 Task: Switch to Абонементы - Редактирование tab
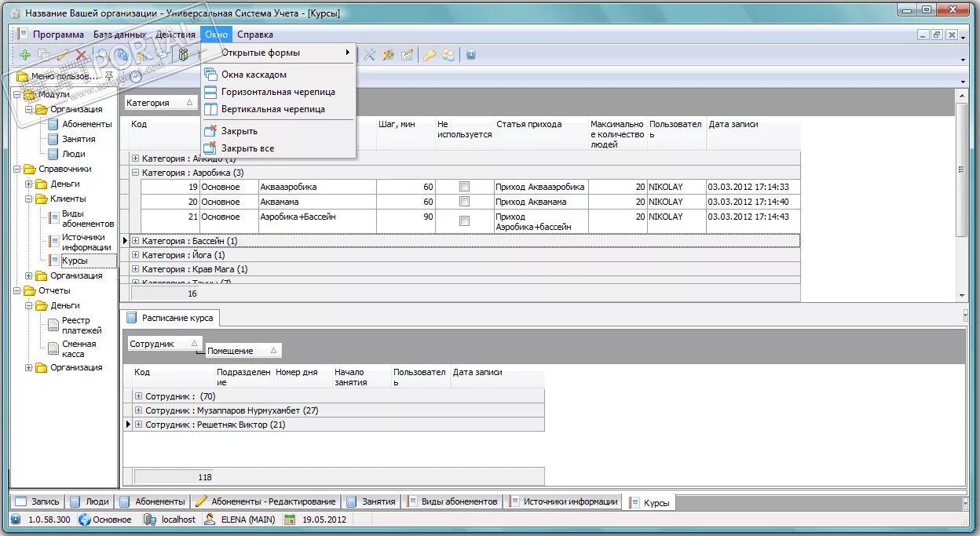coord(266,501)
